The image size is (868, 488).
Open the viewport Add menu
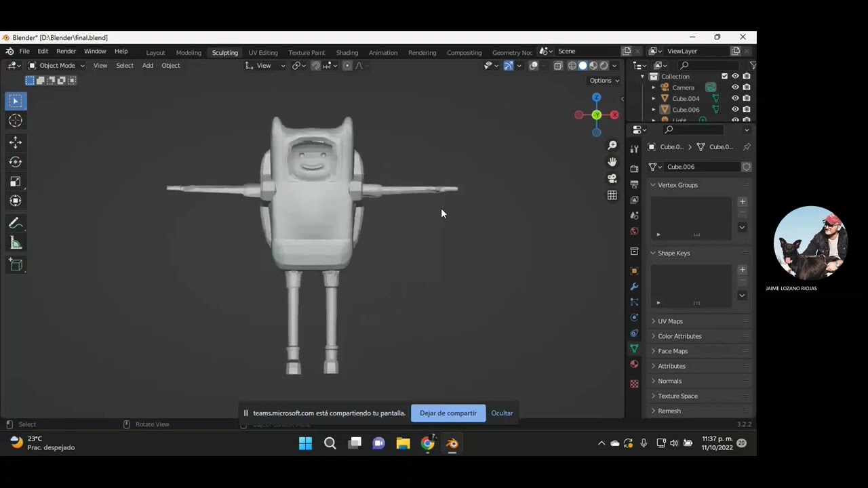147,66
